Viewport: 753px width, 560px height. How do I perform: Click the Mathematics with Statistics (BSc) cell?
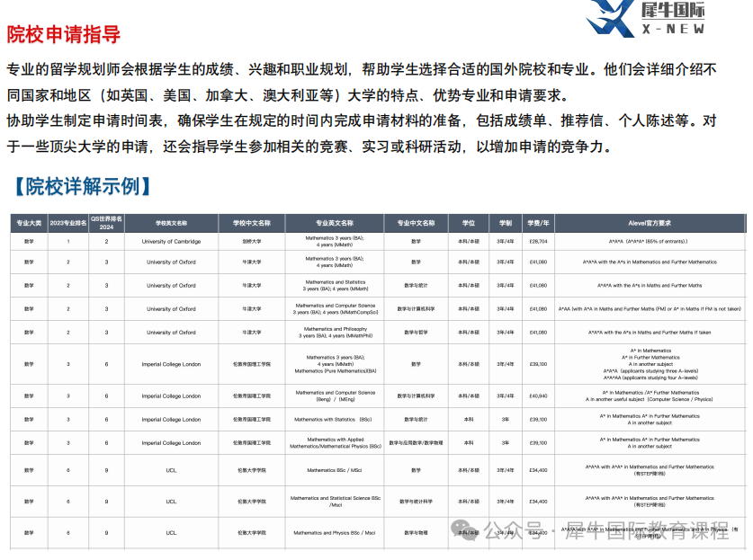(334, 420)
